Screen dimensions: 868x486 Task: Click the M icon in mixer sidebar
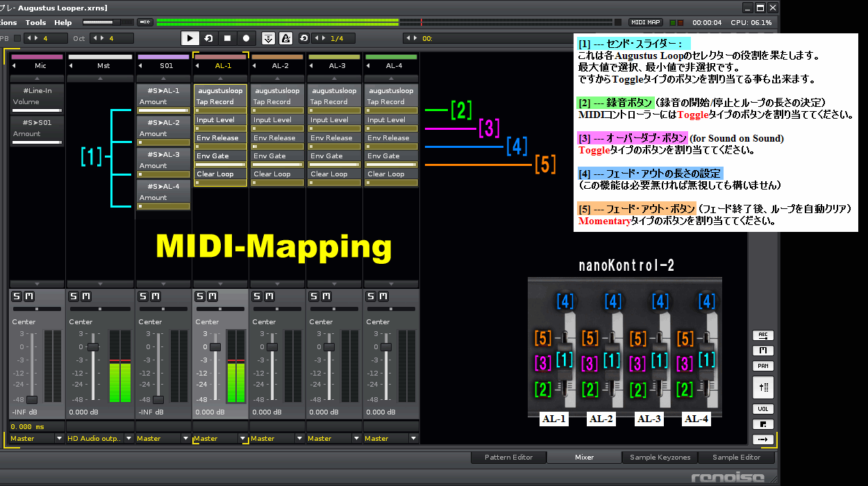click(x=763, y=351)
